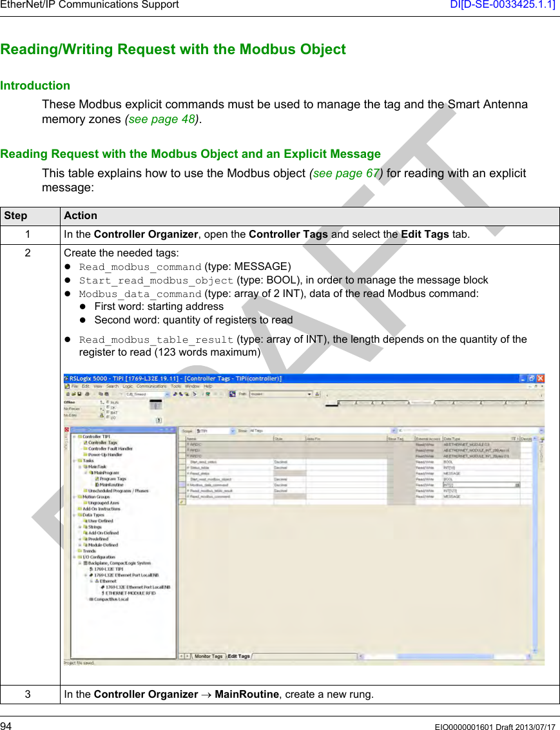Open the Window menu

click(x=192, y=387)
